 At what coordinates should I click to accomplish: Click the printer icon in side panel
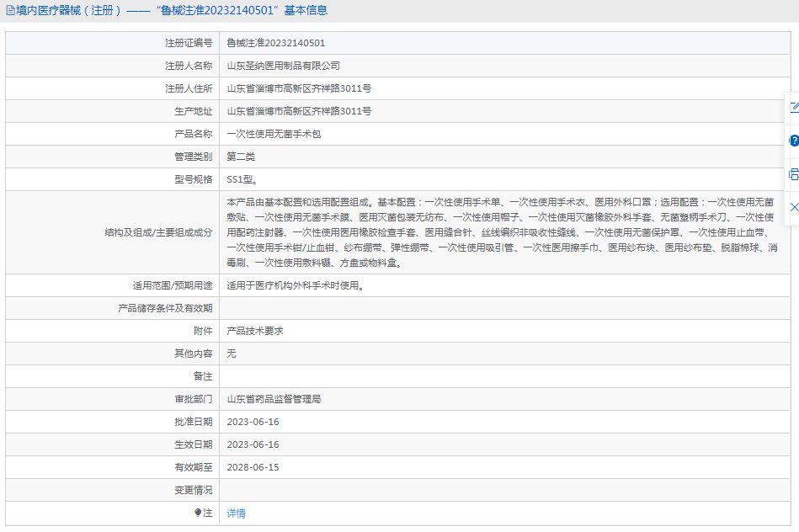tap(794, 174)
